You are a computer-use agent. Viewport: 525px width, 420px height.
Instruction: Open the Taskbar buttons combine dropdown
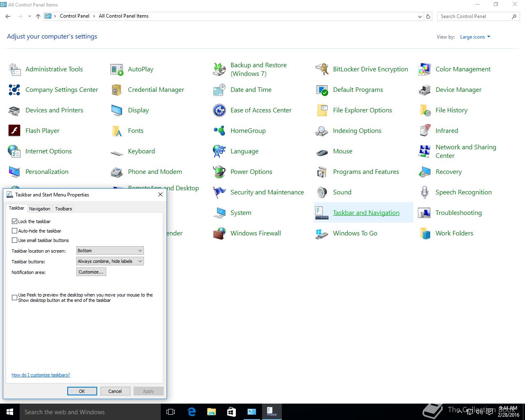(x=110, y=261)
